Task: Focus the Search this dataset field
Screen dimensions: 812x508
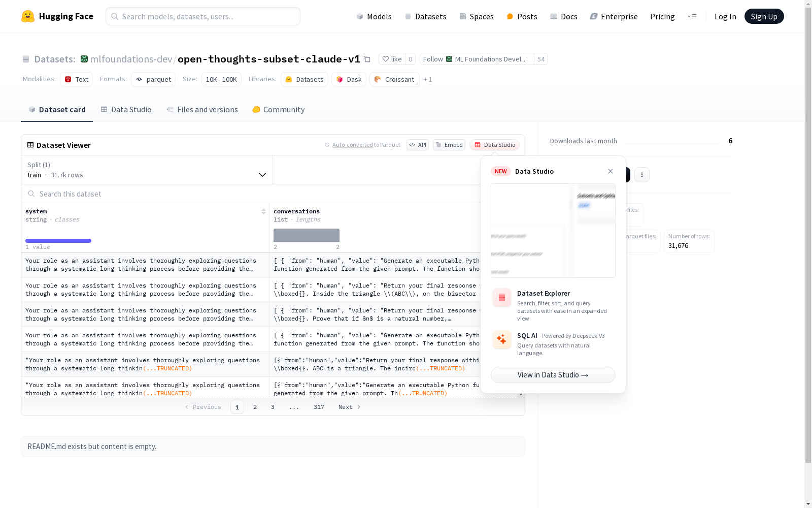Action: [251, 194]
